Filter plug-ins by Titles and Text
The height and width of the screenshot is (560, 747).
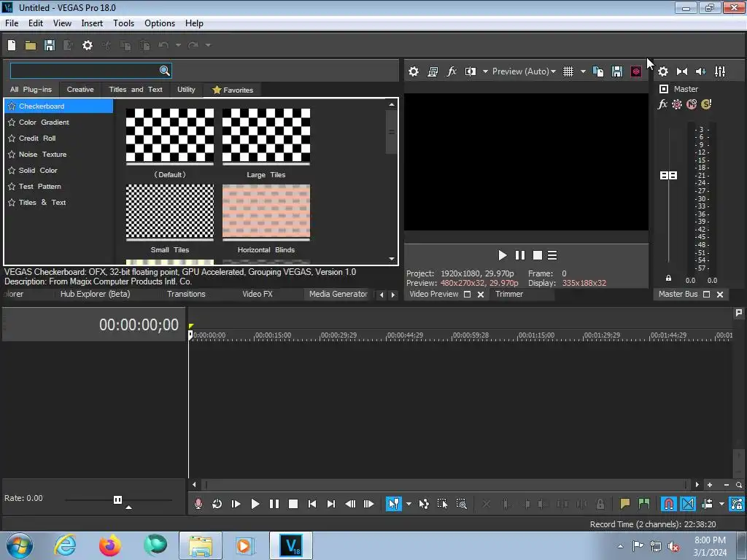click(136, 90)
